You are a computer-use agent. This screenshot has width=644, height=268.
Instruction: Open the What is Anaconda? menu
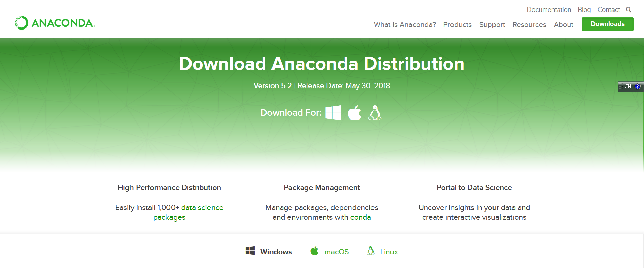coord(405,25)
